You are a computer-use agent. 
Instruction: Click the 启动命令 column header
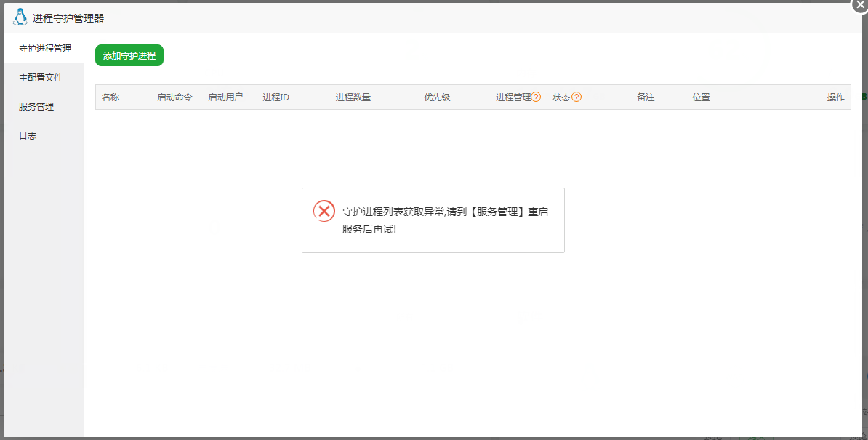point(174,97)
